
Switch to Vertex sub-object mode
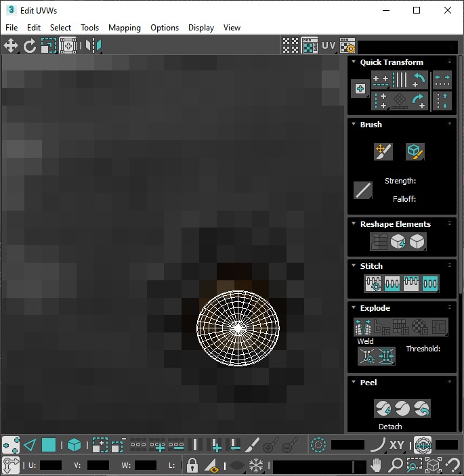[11, 446]
